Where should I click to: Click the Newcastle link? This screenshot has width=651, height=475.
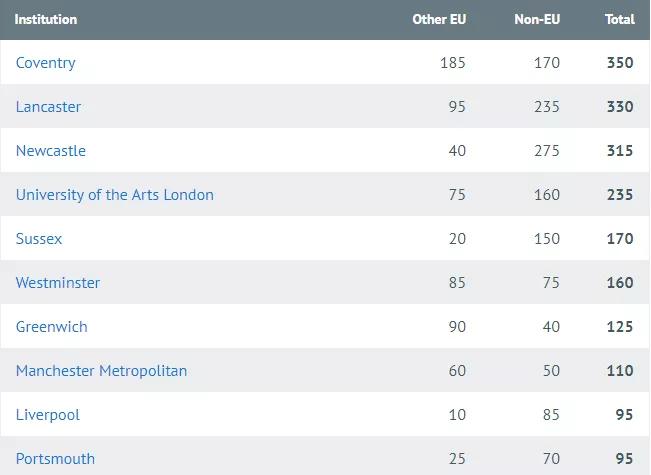[51, 151]
